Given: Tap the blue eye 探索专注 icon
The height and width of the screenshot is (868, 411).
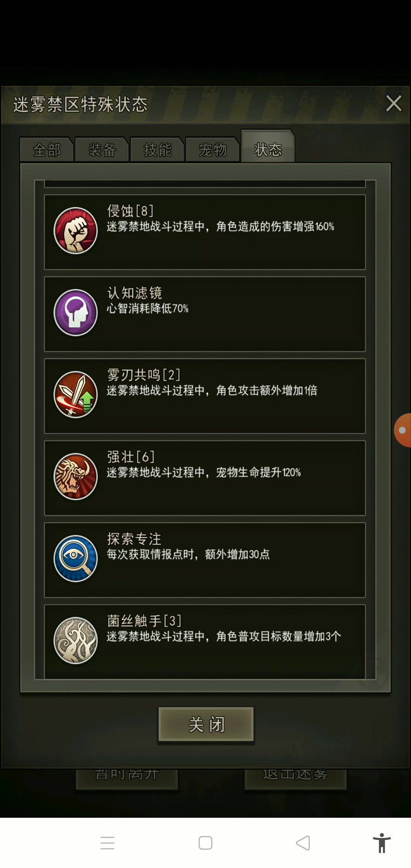Looking at the screenshot, I should pyautogui.click(x=76, y=559).
